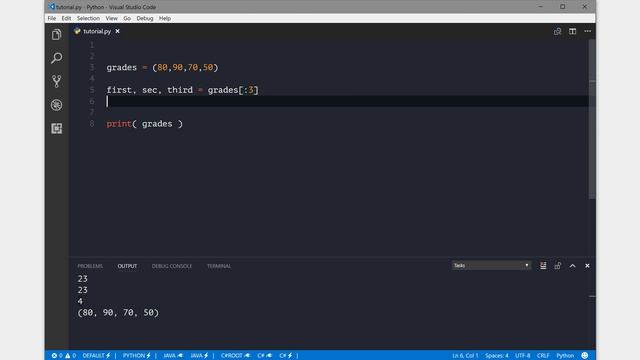
Task: Switch to the PROBLEMS panel tab
Action: [x=90, y=266]
